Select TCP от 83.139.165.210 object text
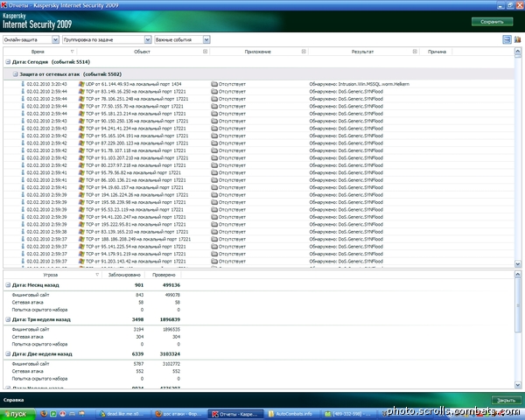This screenshot has width=525, height=420. [x=137, y=232]
